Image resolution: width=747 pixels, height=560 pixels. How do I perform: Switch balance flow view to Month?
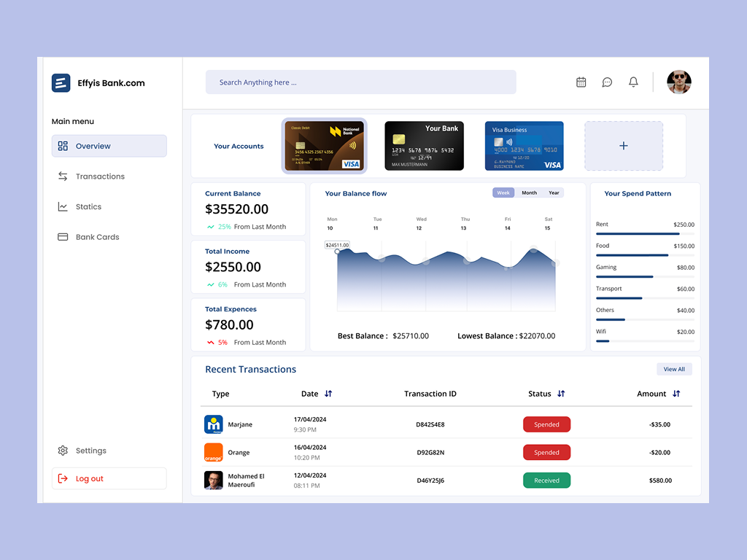pos(528,192)
